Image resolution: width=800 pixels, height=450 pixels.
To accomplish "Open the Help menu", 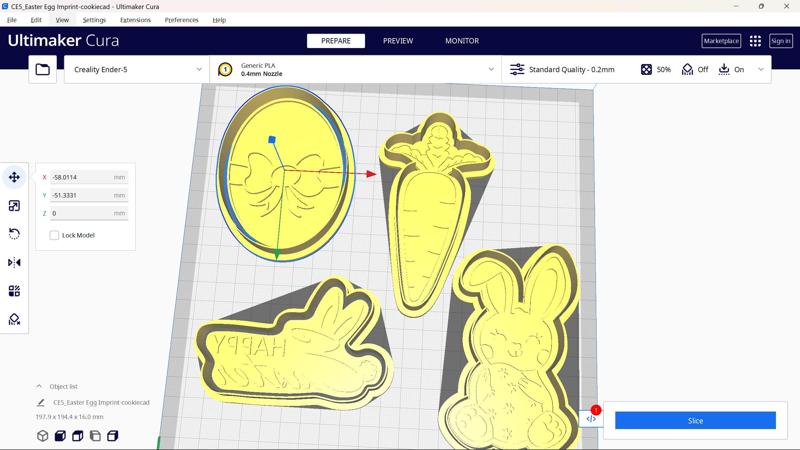I will [219, 20].
